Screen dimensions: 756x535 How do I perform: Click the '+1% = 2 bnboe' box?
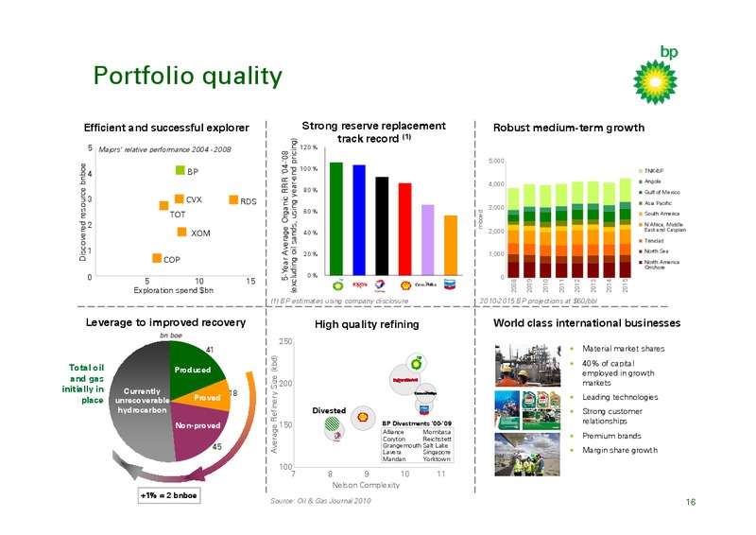coord(169,495)
